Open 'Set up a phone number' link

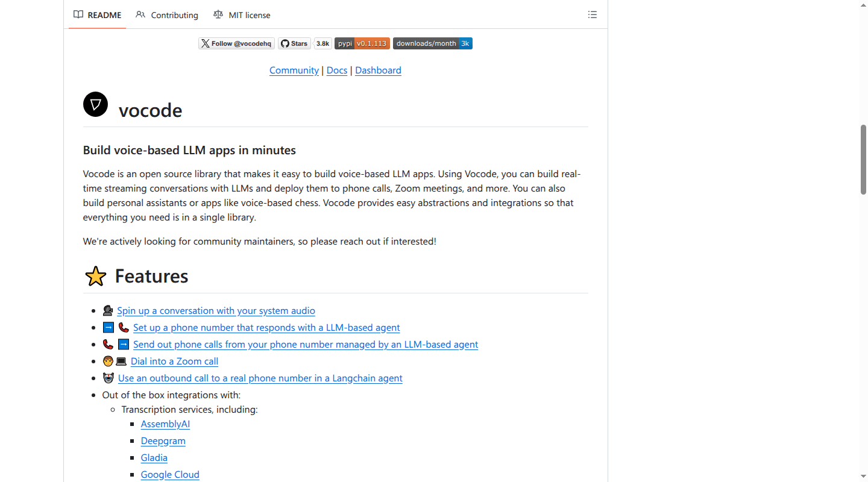click(x=266, y=328)
